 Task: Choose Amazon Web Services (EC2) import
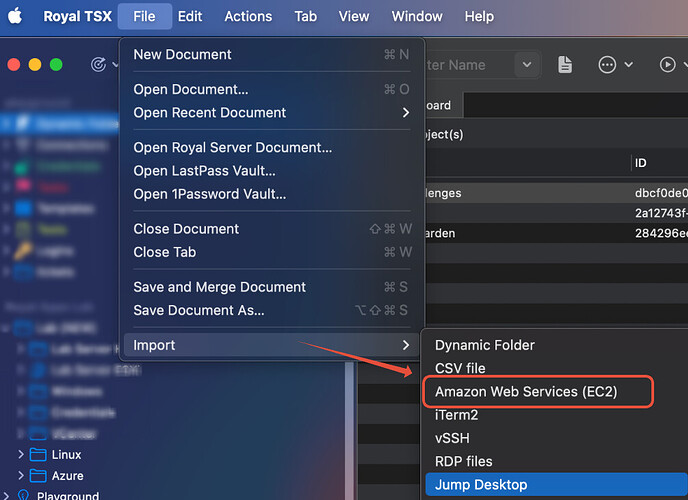click(526, 392)
